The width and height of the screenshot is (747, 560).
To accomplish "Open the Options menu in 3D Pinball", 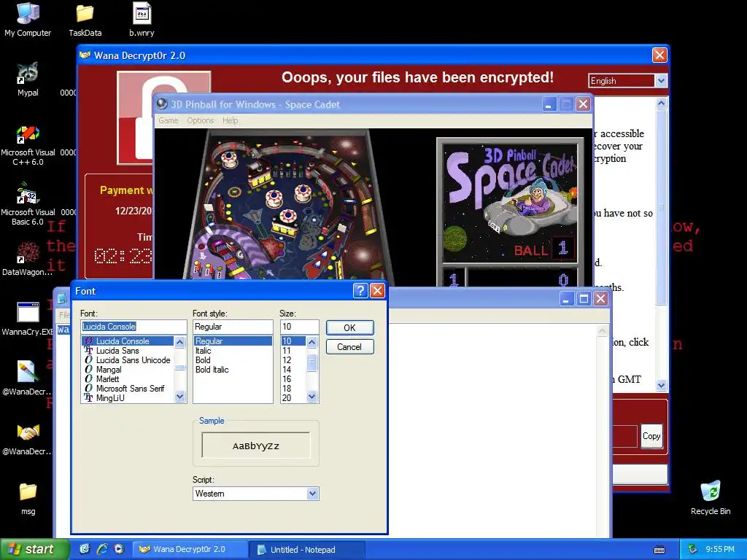I will tap(200, 120).
